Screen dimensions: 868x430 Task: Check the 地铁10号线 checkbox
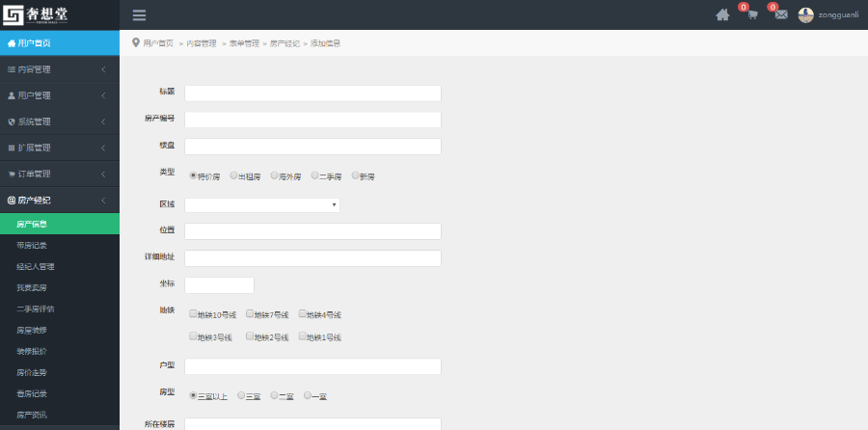coord(193,313)
